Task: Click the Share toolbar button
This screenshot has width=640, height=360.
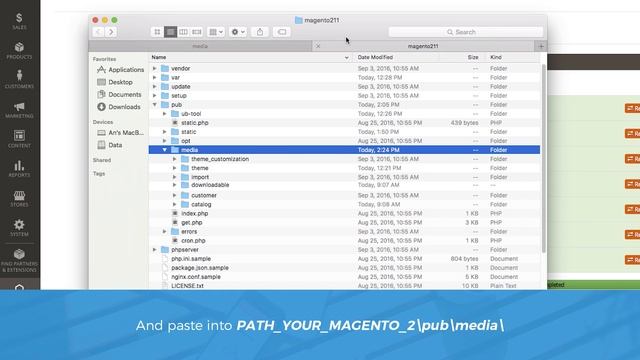Action: tap(260, 32)
